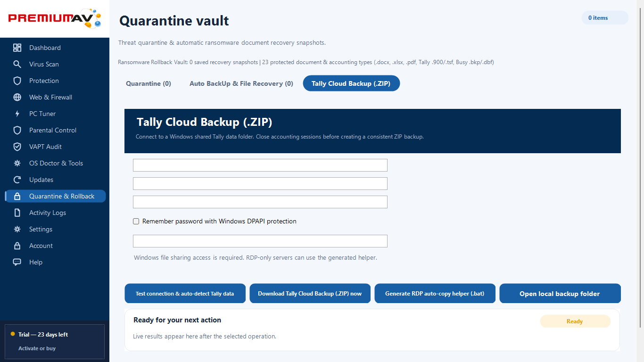The height and width of the screenshot is (362, 644).
Task: Open Dashboard via its grid icon
Action: click(17, 48)
